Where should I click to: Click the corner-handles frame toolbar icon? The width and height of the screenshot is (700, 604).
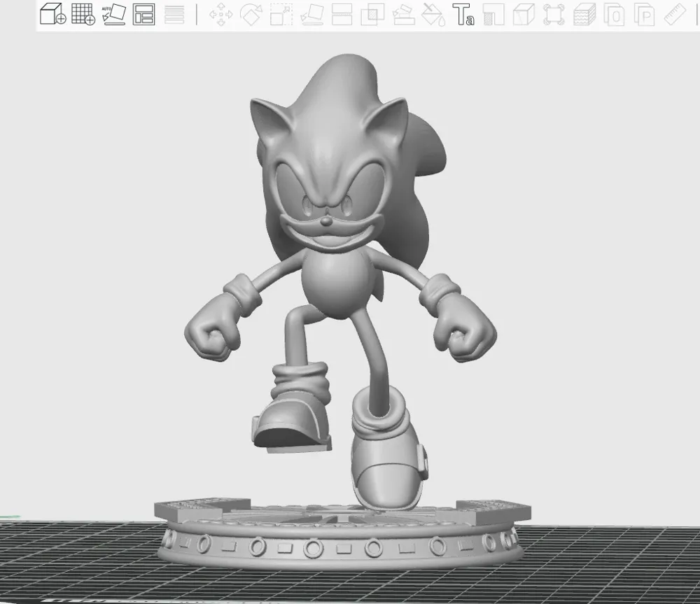554,15
